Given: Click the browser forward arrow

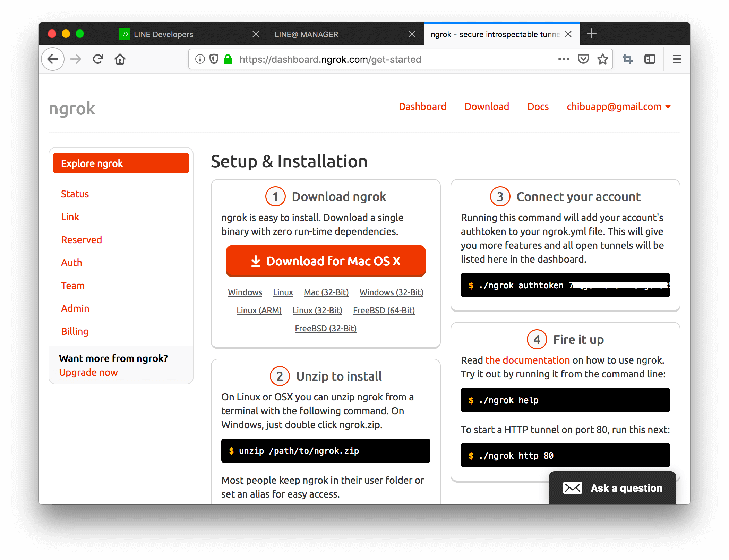Looking at the screenshot, I should (x=75, y=59).
